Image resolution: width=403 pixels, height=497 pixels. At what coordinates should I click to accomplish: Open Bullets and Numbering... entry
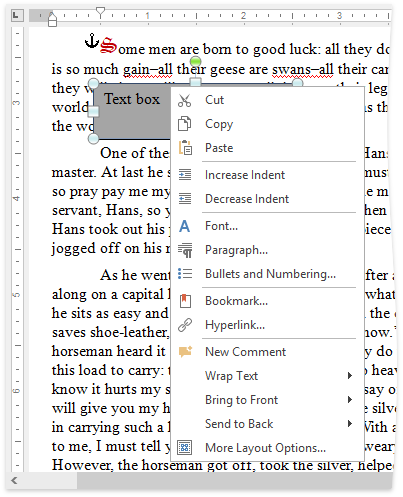[267, 274]
